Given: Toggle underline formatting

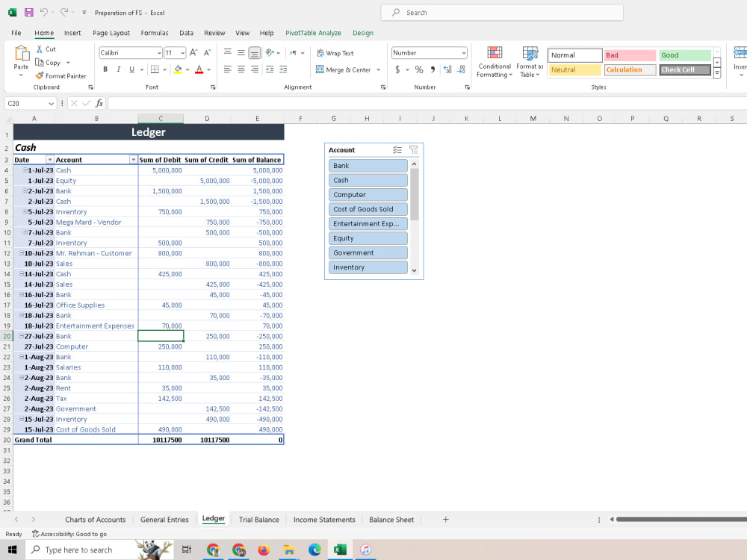Looking at the screenshot, I should point(132,69).
